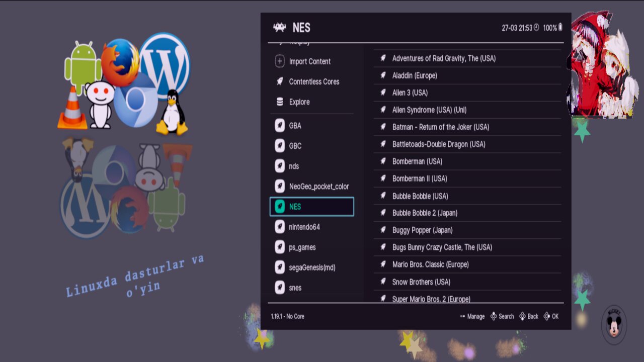Click the GBC playlist icon
644x362 pixels.
coord(280,146)
